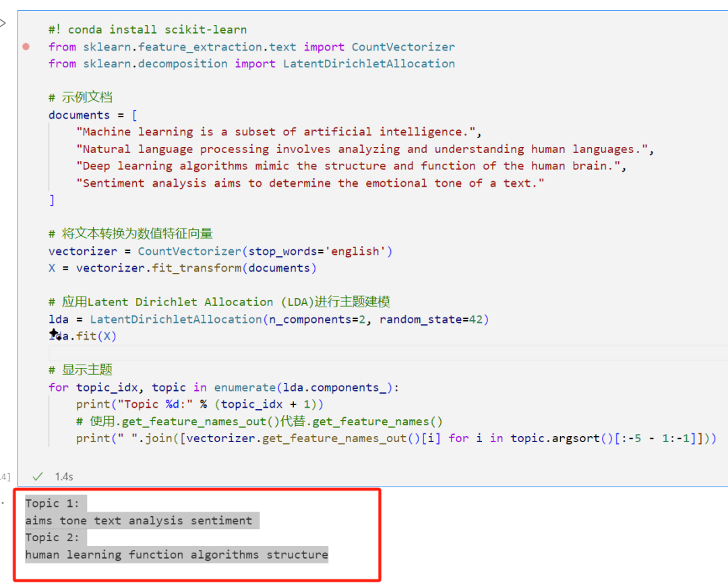This screenshot has width=728, height=583.
Task: Click the CountVectorizer name in the first import
Action: click(403, 47)
